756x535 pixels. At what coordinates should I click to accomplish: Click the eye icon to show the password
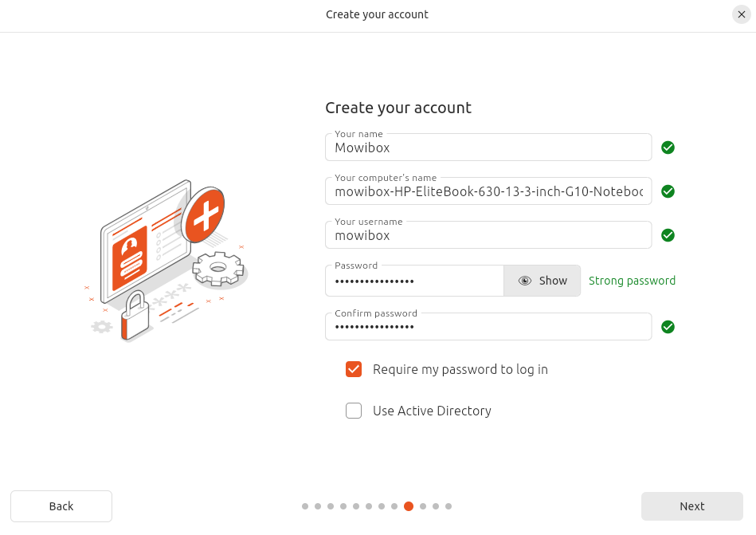525,281
